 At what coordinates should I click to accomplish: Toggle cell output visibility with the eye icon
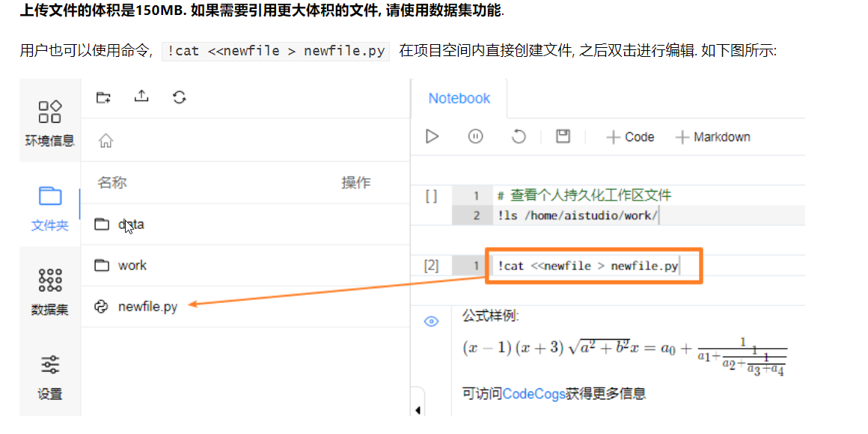(x=431, y=320)
